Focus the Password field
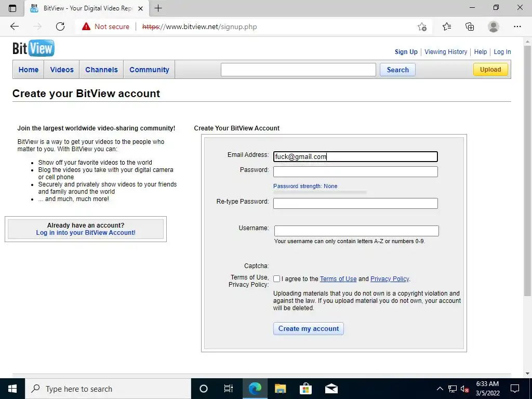This screenshot has height=399, width=532. (x=355, y=171)
